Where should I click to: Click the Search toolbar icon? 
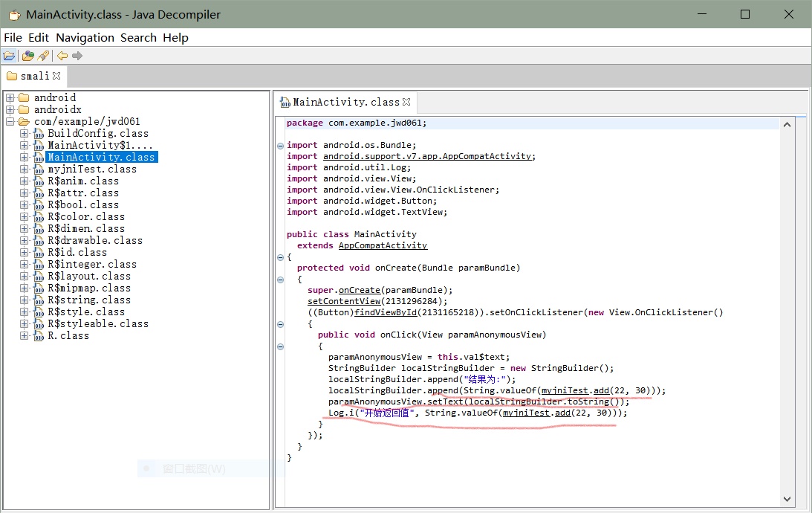click(43, 56)
